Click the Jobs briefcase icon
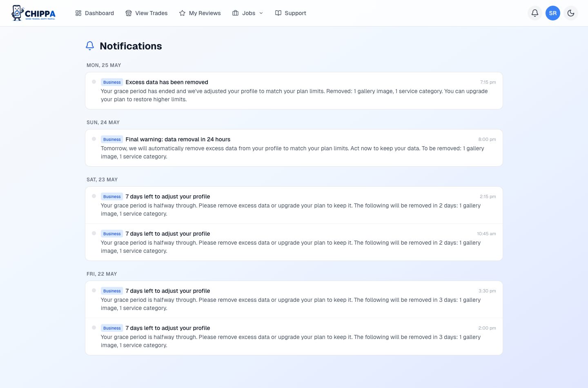The width and height of the screenshot is (588, 388). [236, 13]
